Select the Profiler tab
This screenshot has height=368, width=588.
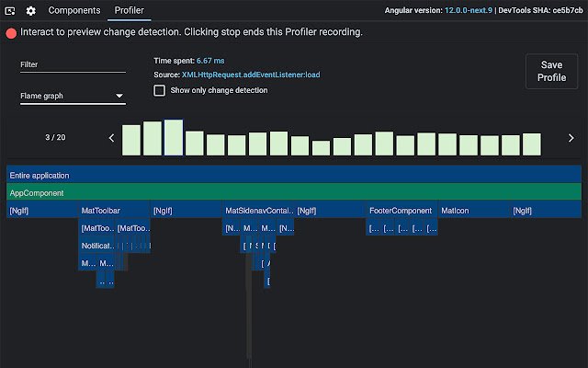130,11
